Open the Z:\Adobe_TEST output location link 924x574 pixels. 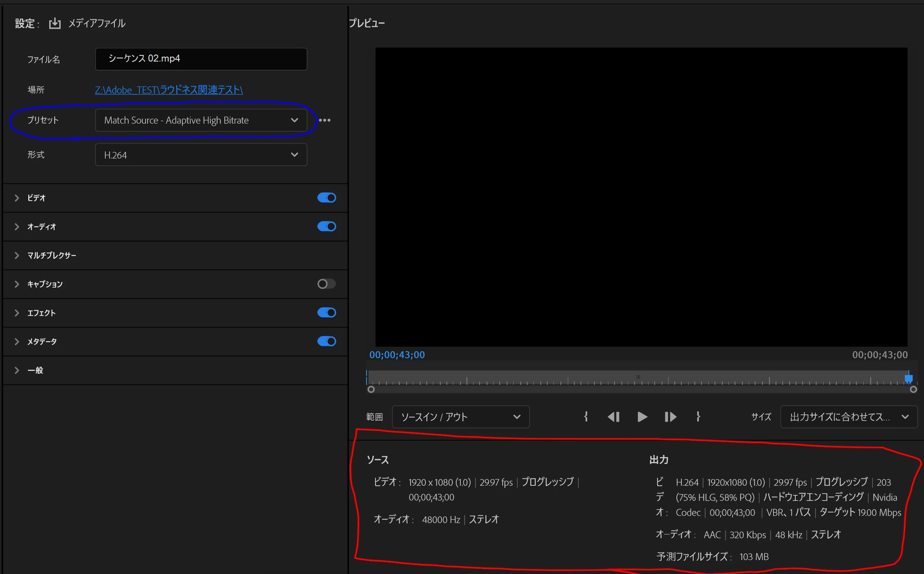point(169,90)
